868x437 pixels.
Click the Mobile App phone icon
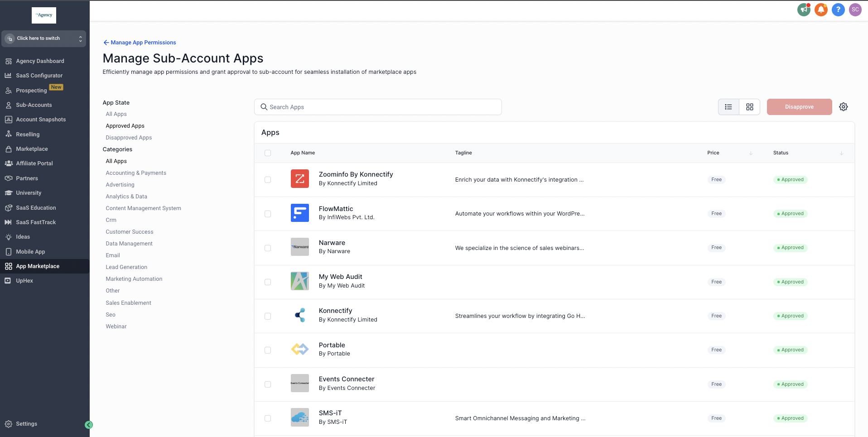click(9, 252)
